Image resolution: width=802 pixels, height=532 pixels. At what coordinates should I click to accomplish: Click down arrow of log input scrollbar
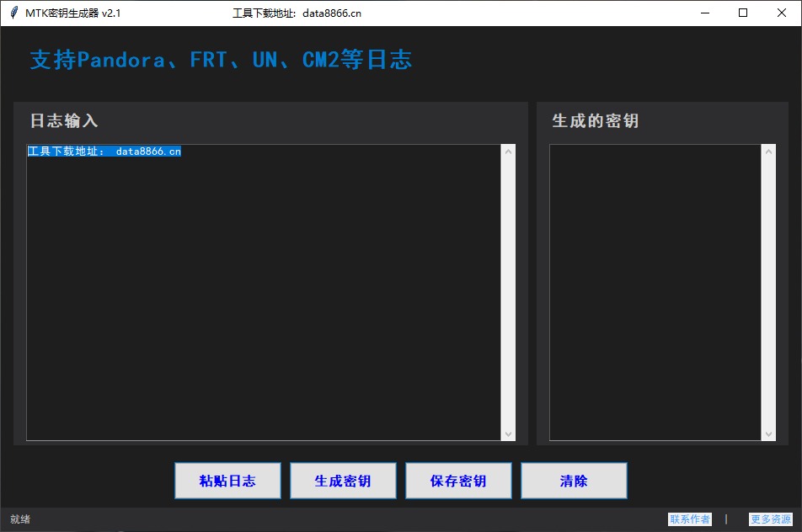[508, 434]
